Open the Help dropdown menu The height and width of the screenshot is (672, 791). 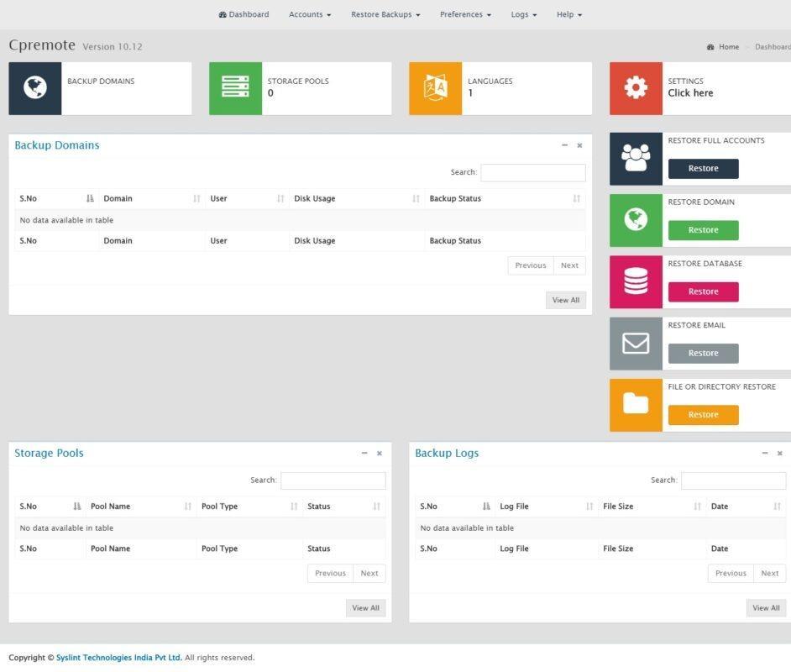click(x=569, y=14)
